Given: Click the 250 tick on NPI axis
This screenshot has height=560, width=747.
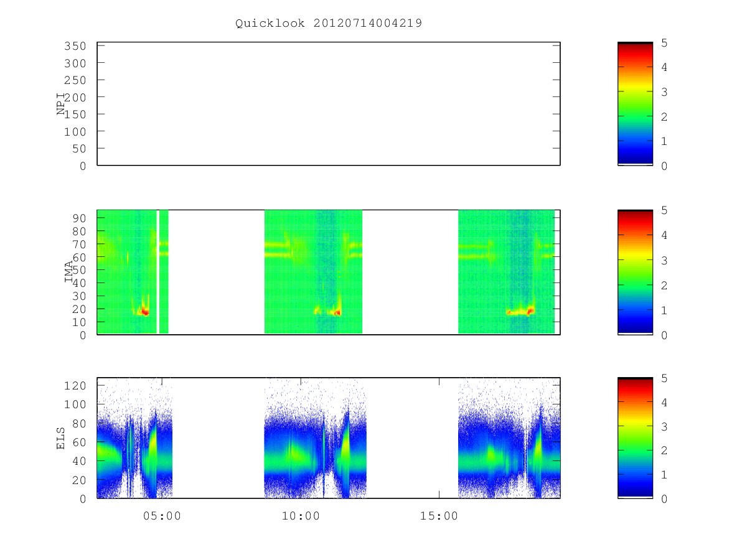Looking at the screenshot, I should [75, 80].
